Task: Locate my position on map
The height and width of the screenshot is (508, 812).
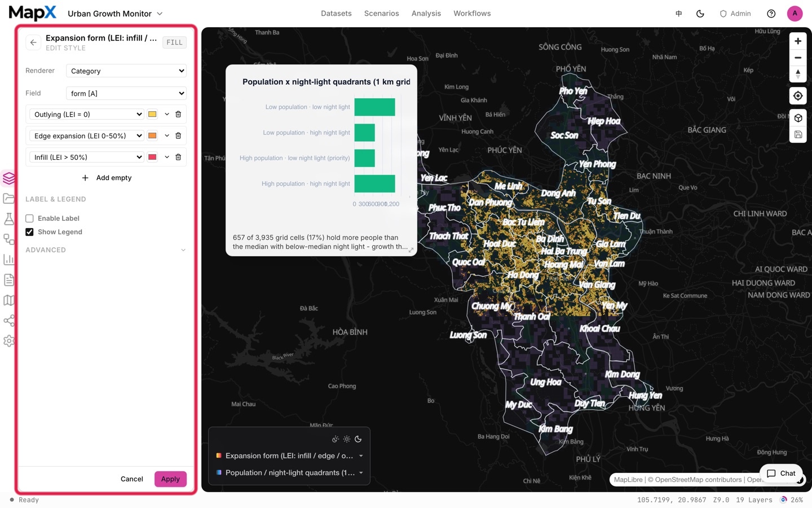Action: tap(798, 96)
